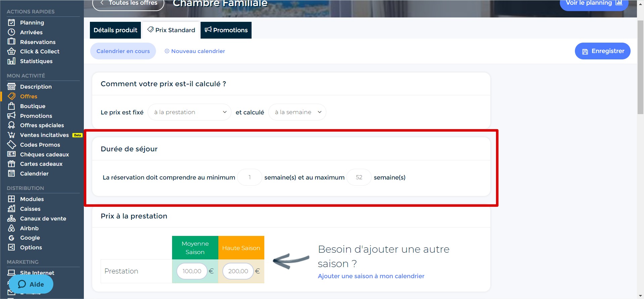Open the Site Internet laptop icon

point(11,272)
